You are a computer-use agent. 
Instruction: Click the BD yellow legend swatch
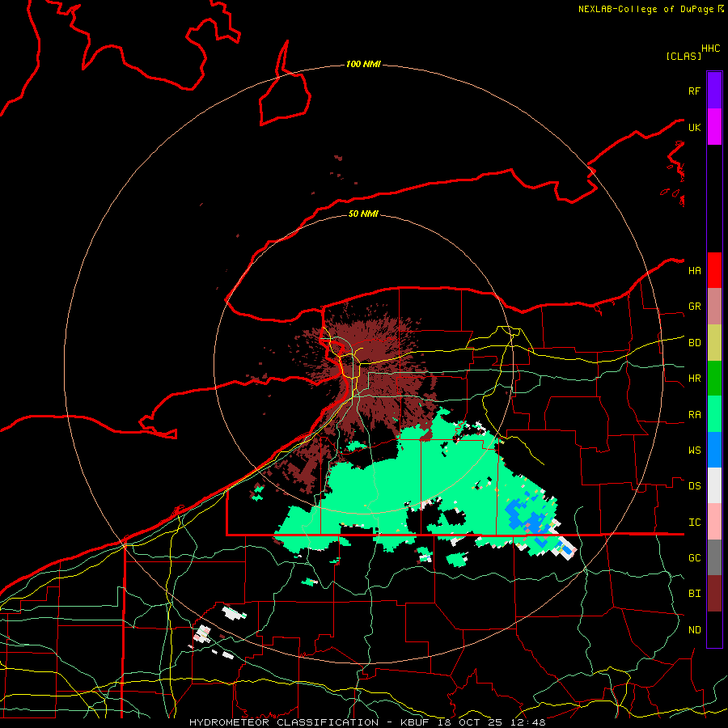pos(714,343)
